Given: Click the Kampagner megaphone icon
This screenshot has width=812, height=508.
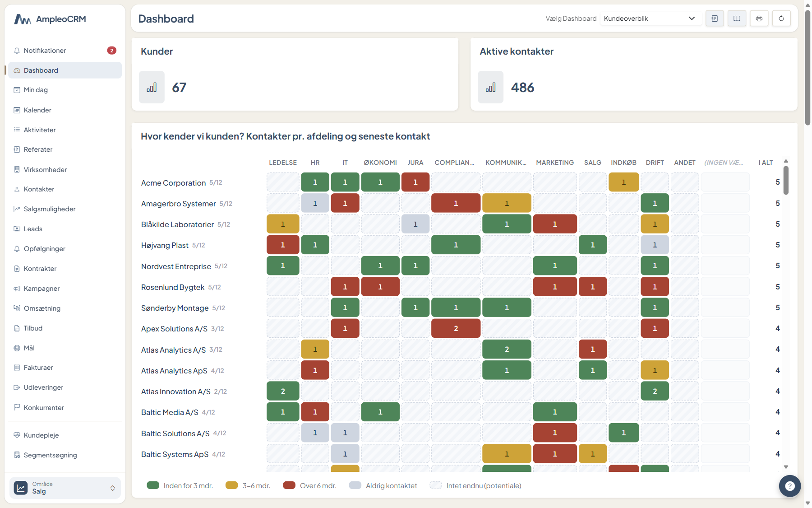Looking at the screenshot, I should [17, 289].
